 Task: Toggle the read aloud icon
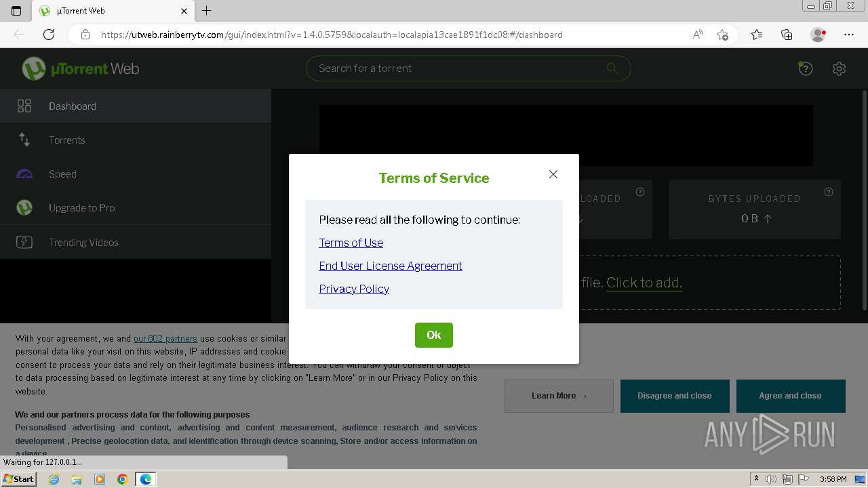697,35
